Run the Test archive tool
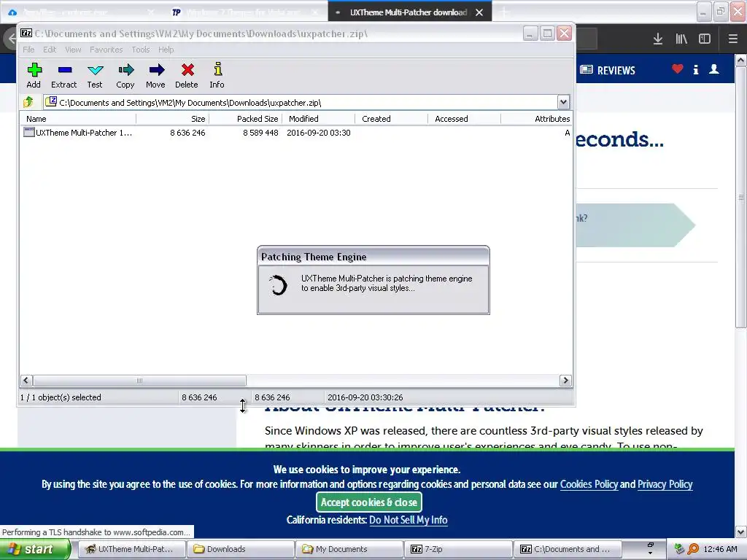 pos(95,75)
